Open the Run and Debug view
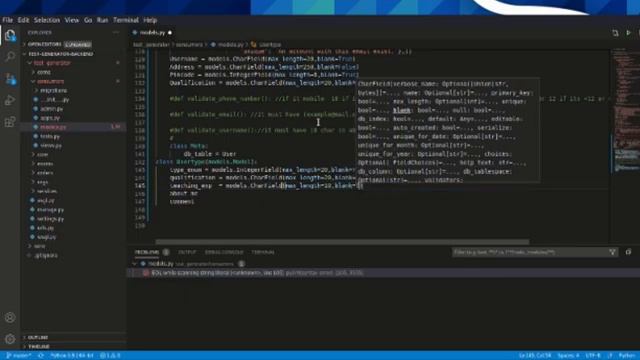 [10, 100]
